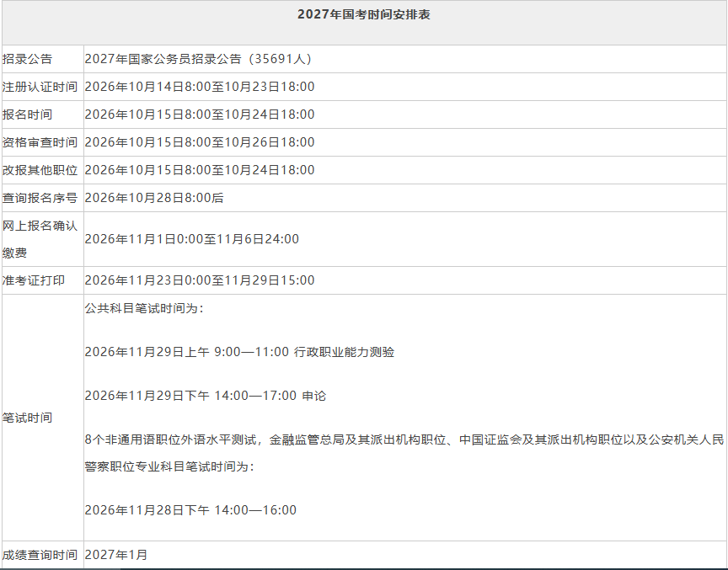Click the line 警察职位专业科目笔试时间为：
Image resolution: width=728 pixels, height=570 pixels.
click(x=170, y=466)
